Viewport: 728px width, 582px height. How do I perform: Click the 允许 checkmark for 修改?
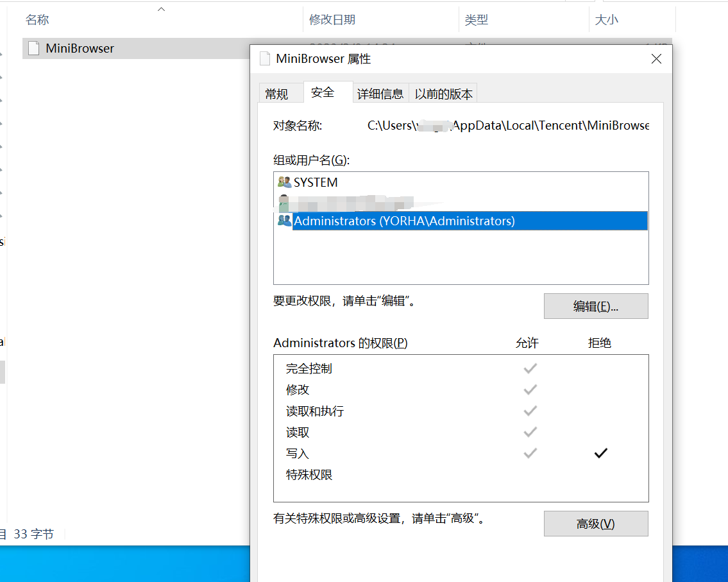(x=530, y=389)
